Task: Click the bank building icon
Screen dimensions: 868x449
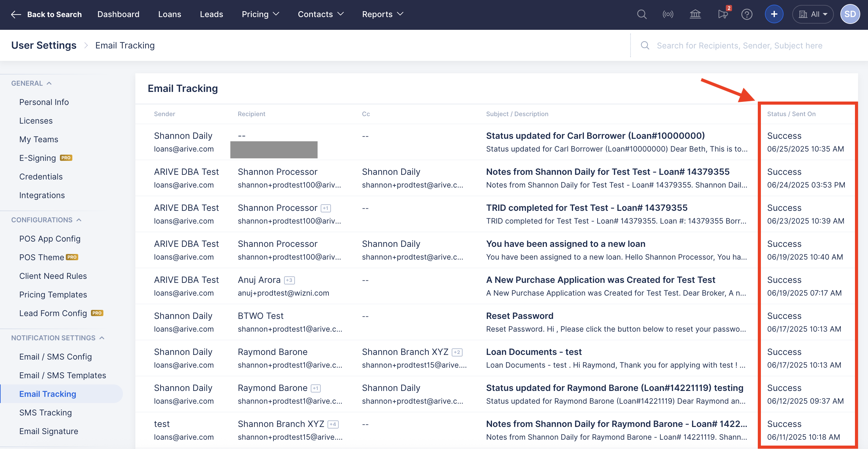Action: coord(695,14)
